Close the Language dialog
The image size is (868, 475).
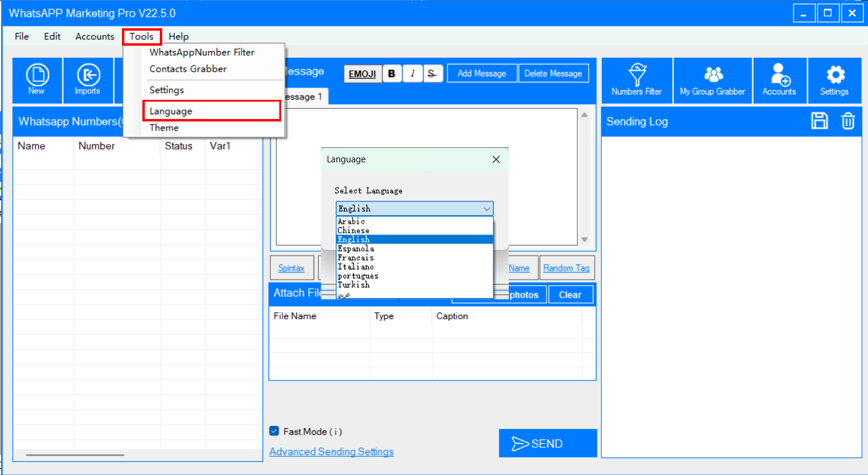[496, 159]
